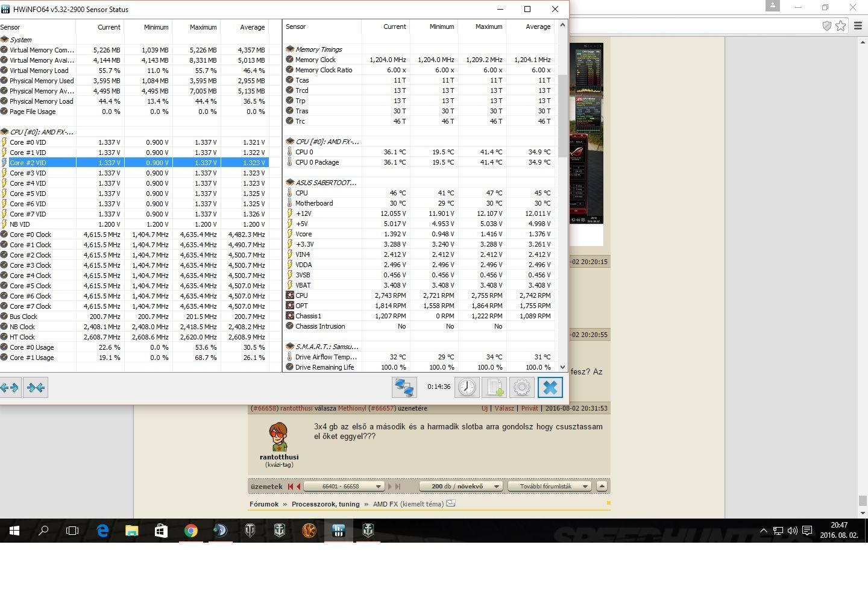Open the Processzorok, tuning breadcrumb link
The width and height of the screenshot is (868, 609).
coord(325,504)
